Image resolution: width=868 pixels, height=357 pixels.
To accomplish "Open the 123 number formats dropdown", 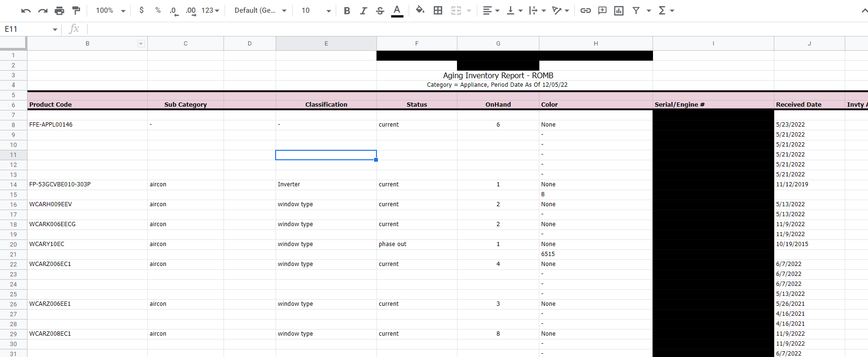I will pyautogui.click(x=211, y=10).
